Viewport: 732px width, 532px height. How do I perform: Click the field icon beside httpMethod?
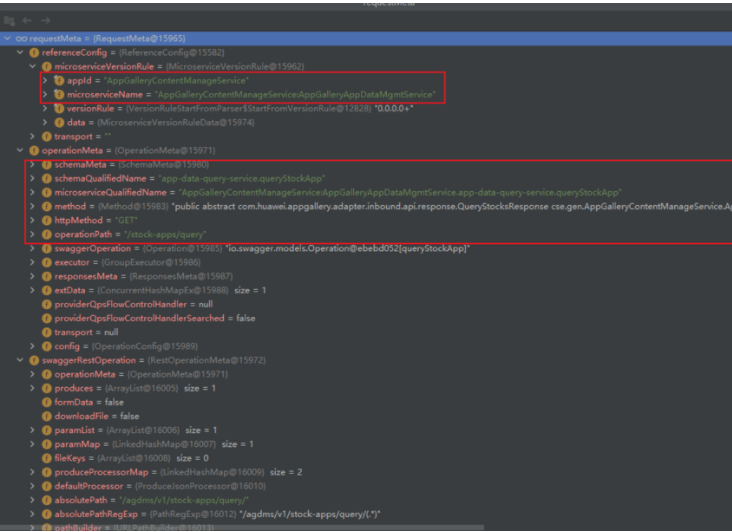point(47,220)
